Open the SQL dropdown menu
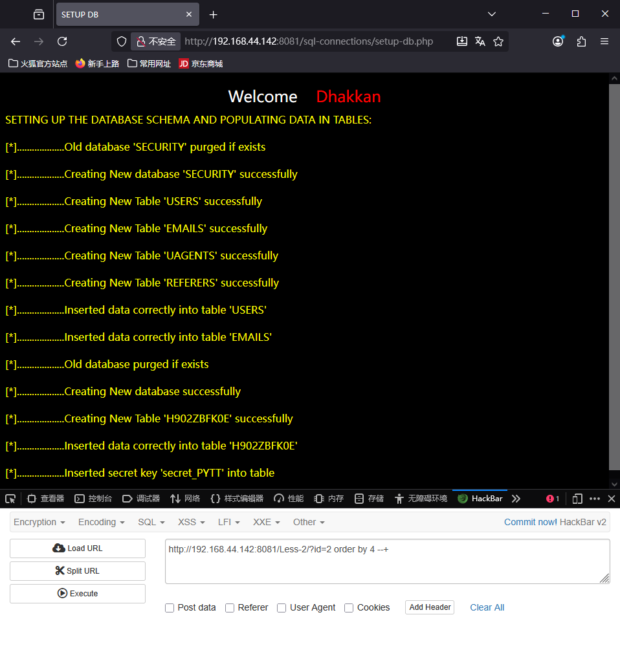 tap(151, 522)
